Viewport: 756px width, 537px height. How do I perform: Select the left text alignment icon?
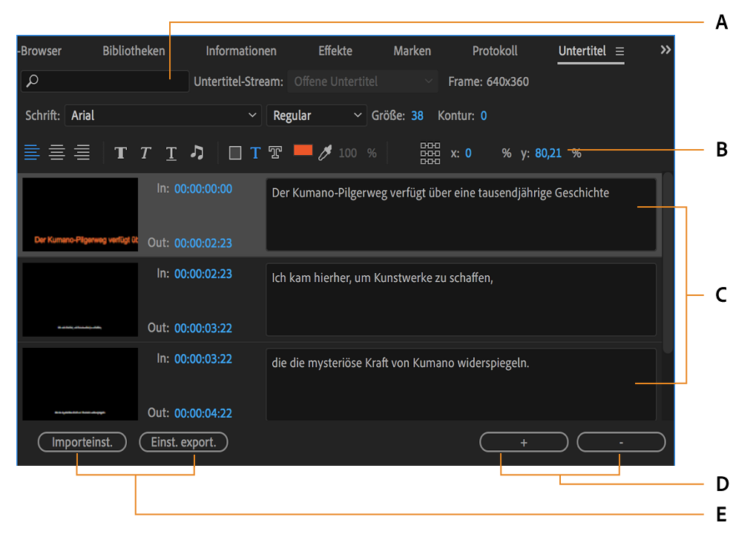[x=31, y=153]
